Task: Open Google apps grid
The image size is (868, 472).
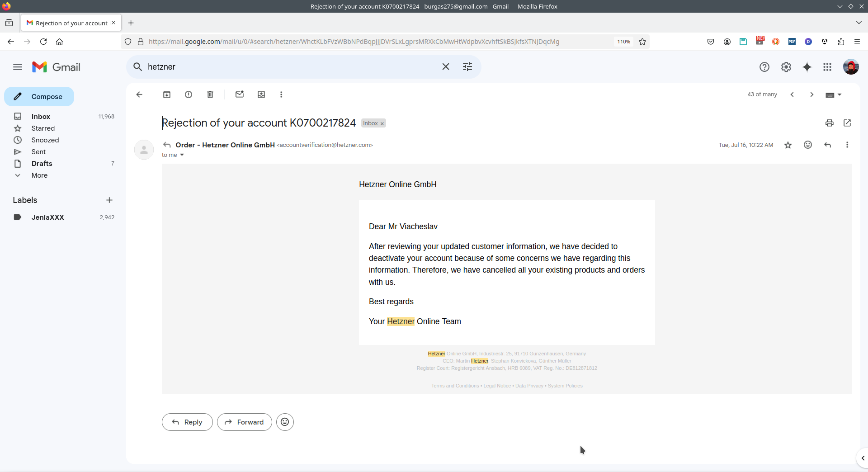Action: tap(827, 67)
